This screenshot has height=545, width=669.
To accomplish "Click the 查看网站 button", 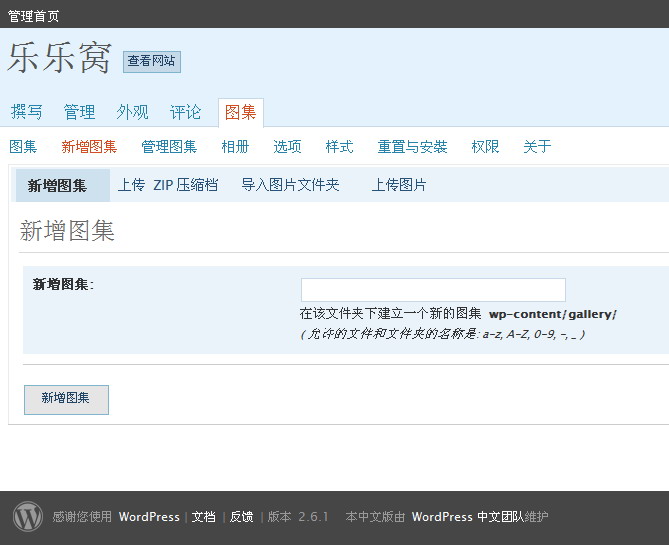I will (x=152, y=61).
